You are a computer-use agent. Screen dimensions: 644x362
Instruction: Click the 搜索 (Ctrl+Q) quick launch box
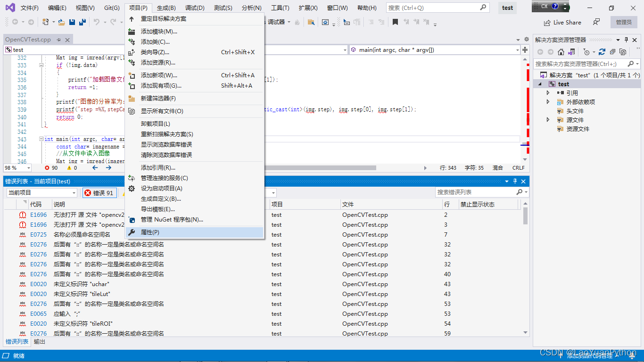[438, 8]
